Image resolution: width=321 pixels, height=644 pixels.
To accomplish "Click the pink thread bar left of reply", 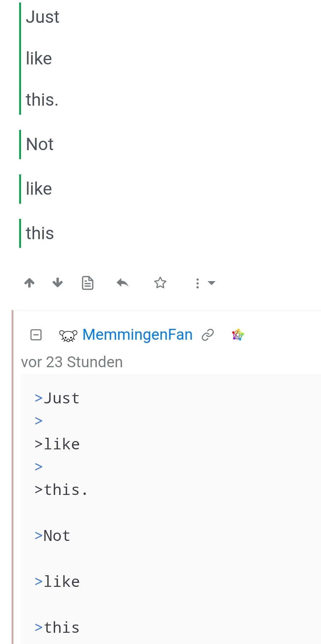I will click(x=13, y=470).
